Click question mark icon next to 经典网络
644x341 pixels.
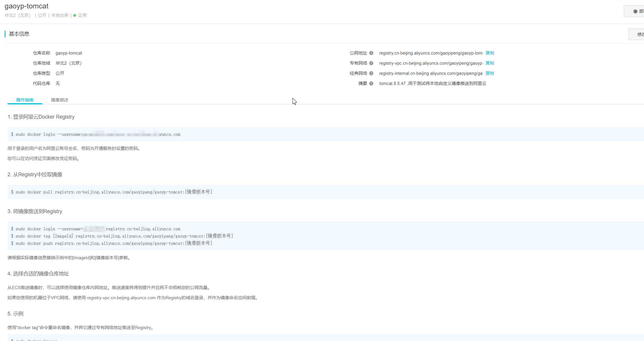click(371, 73)
